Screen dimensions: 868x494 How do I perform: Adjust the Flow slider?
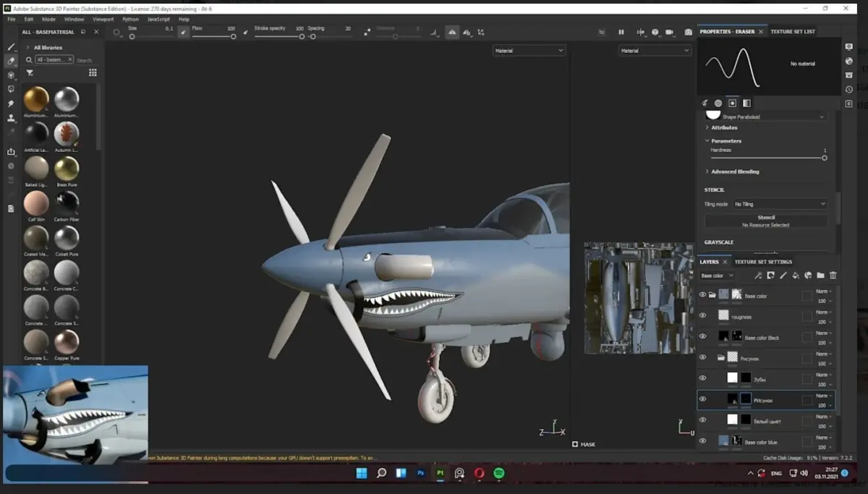214,36
